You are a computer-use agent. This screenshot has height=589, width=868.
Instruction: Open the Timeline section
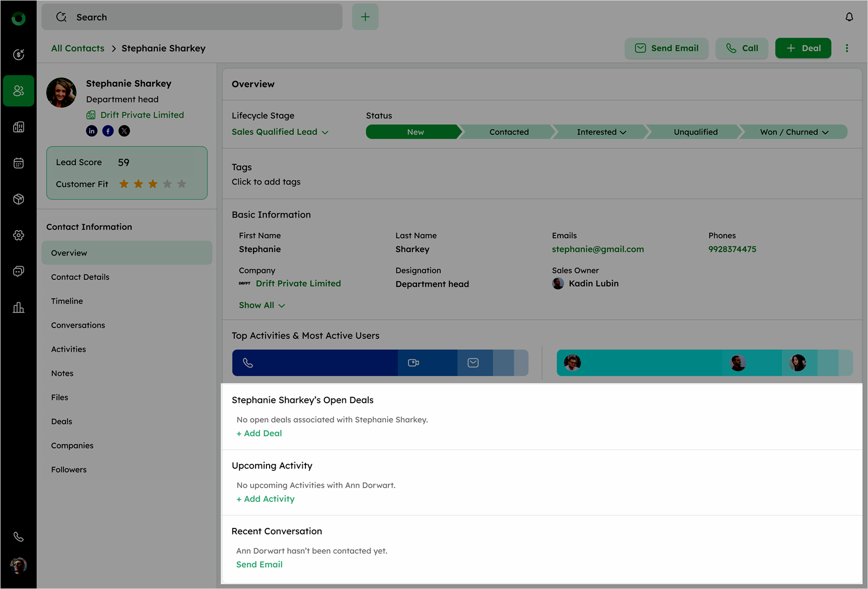coord(67,301)
